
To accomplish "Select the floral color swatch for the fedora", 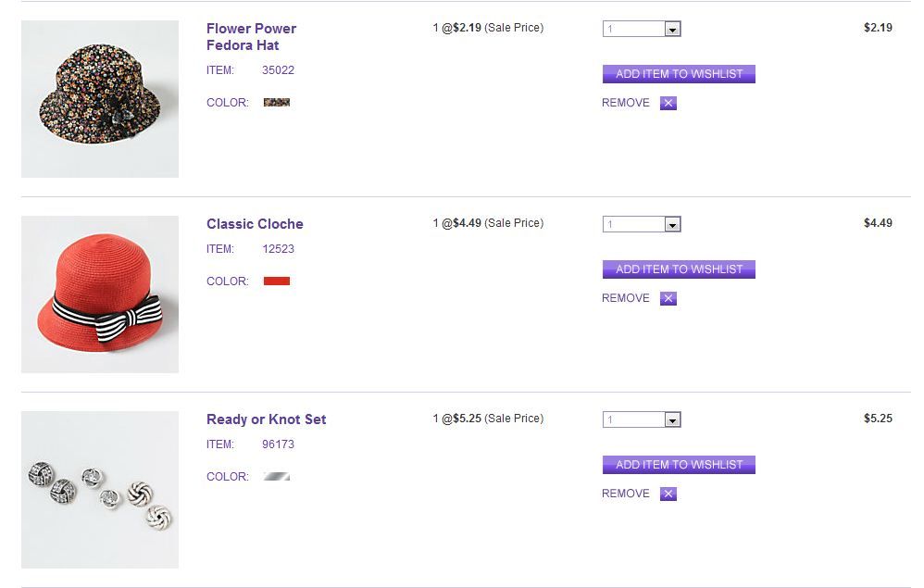I will (x=277, y=103).
